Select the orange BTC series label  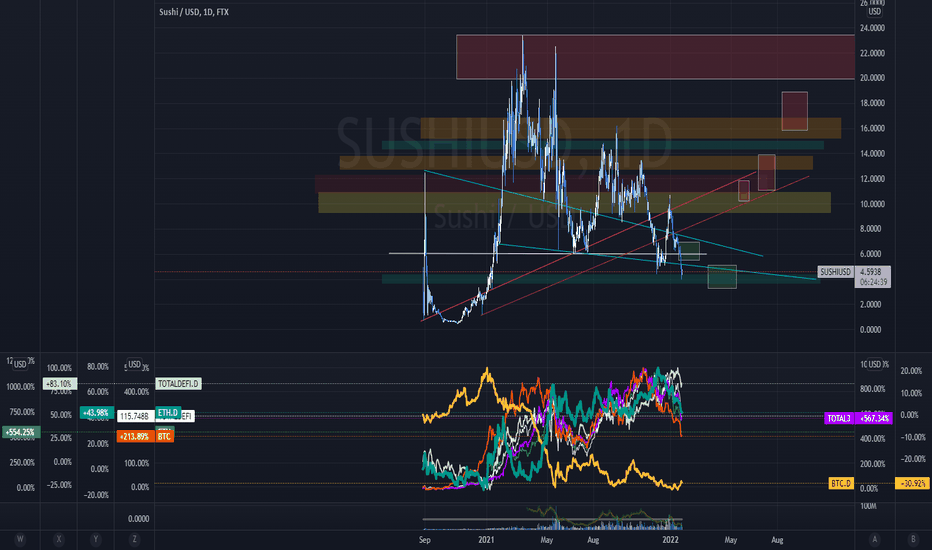(164, 436)
